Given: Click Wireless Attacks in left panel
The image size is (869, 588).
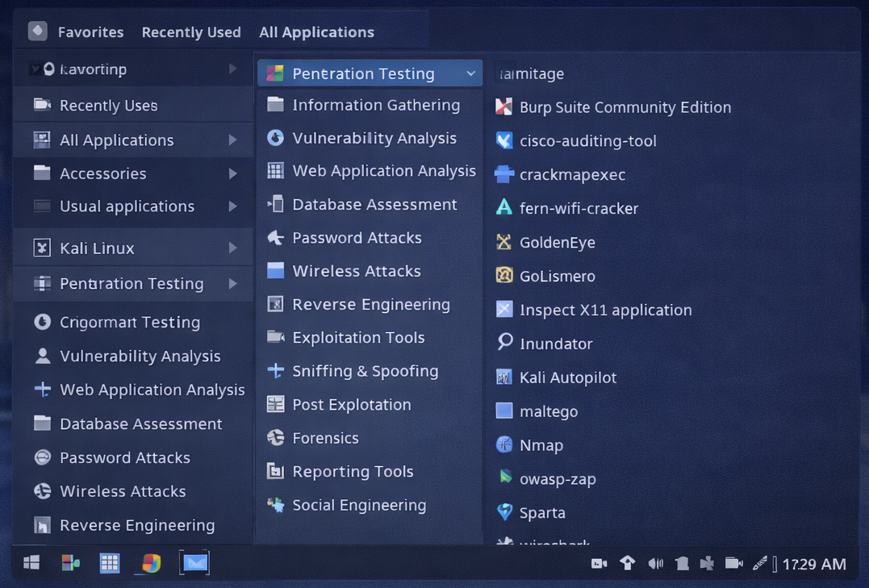Looking at the screenshot, I should point(133,491).
